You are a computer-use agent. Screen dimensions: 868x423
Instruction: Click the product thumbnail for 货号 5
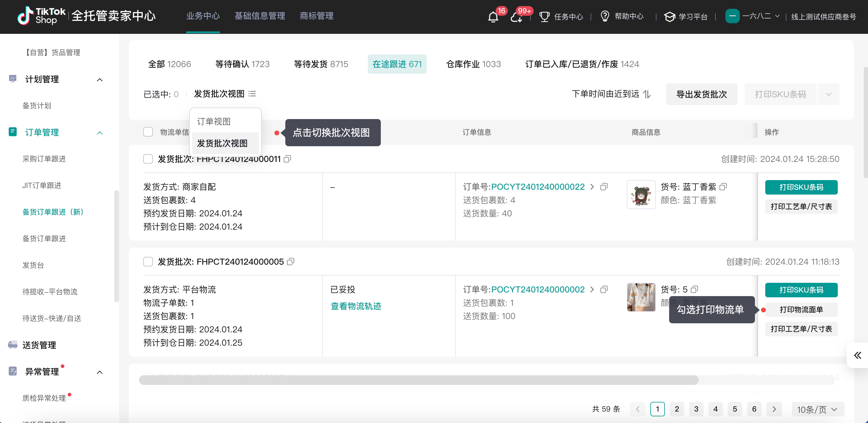641,297
